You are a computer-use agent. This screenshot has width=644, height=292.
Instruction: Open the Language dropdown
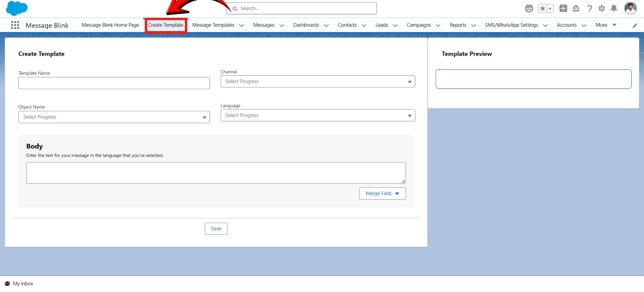318,115
